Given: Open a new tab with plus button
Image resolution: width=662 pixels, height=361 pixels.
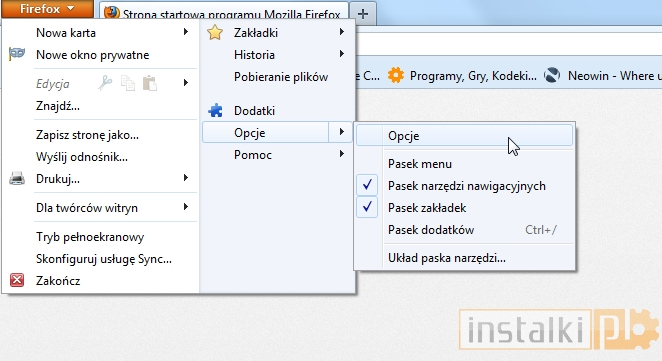Looking at the screenshot, I should [x=363, y=14].
